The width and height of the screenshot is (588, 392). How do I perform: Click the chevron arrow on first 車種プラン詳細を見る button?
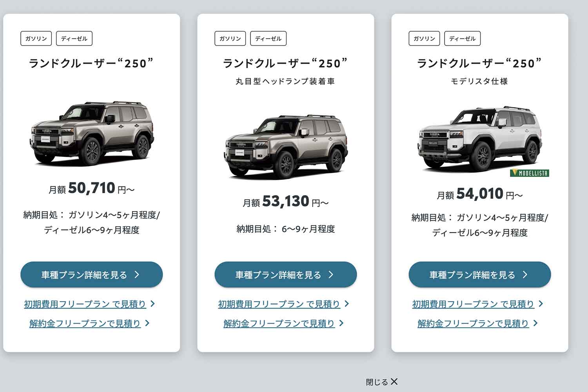137,275
